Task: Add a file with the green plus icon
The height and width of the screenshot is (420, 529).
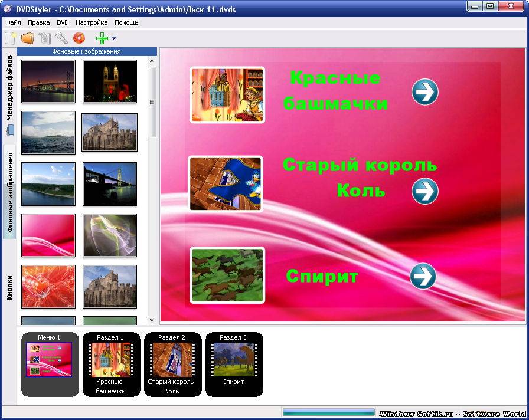Action: [x=102, y=38]
